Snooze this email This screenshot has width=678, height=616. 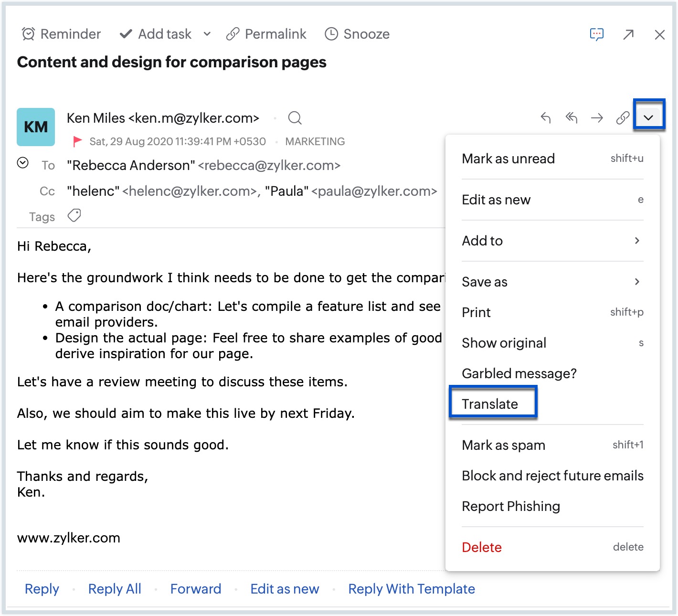pos(357,34)
